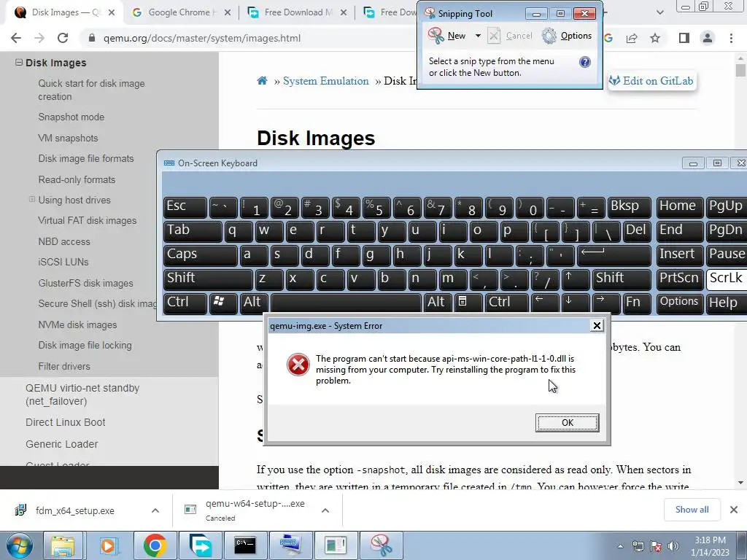
Task: Click the docs home icon in breadcrumb
Action: (262, 80)
